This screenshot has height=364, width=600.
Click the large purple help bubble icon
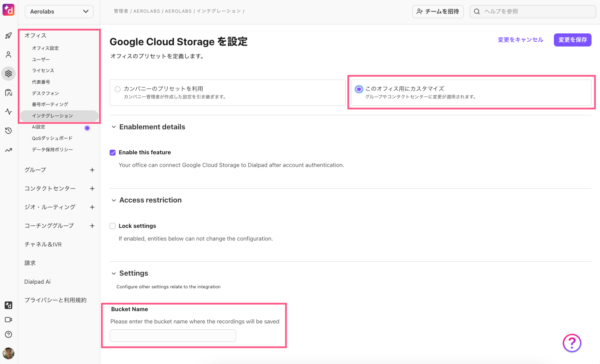coord(572,343)
